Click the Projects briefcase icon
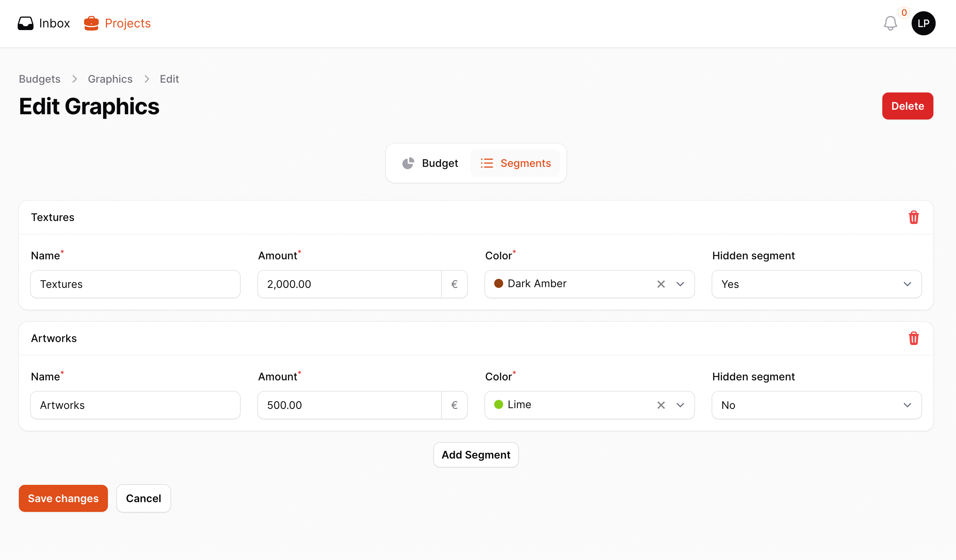Screen dimensions: 956x560 [91, 23]
